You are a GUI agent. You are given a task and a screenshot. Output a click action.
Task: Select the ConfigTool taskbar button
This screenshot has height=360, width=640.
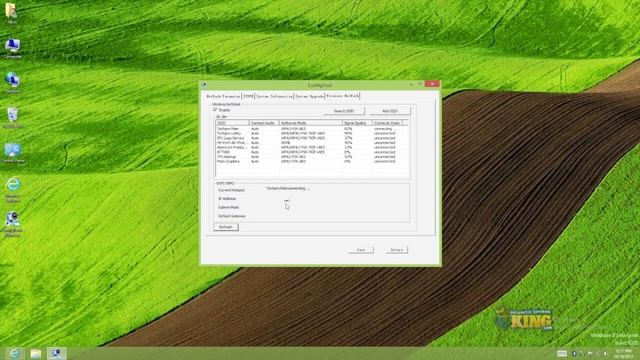coord(56,353)
